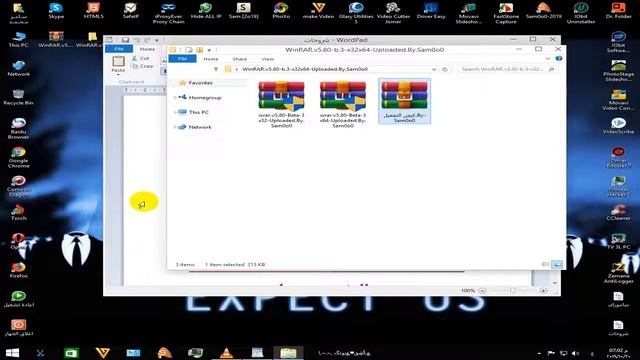Open VLC from the taskbar

(226, 353)
